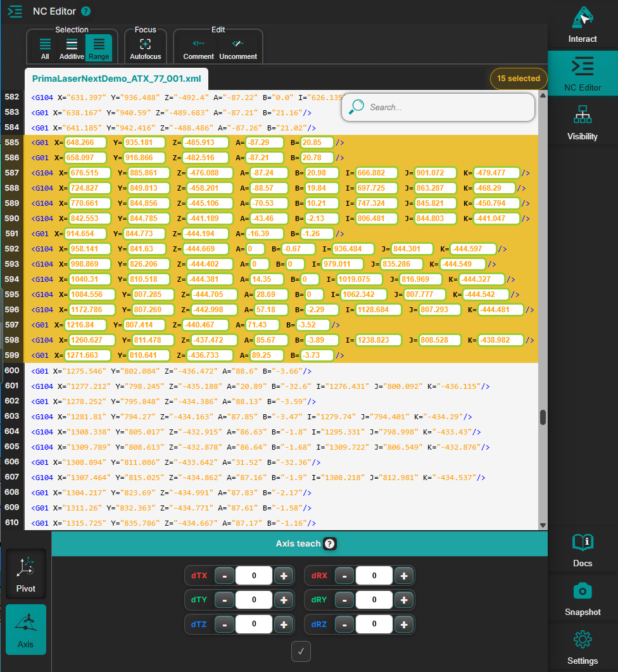Edit J value 844.301 on line 592
Screen dimensions: 618x672
coord(412,249)
